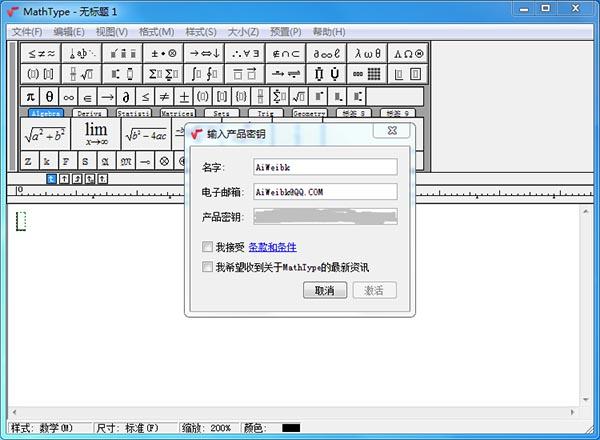This screenshot has width=600, height=440.
Task: Open the matrix templates palette
Action: (x=367, y=74)
